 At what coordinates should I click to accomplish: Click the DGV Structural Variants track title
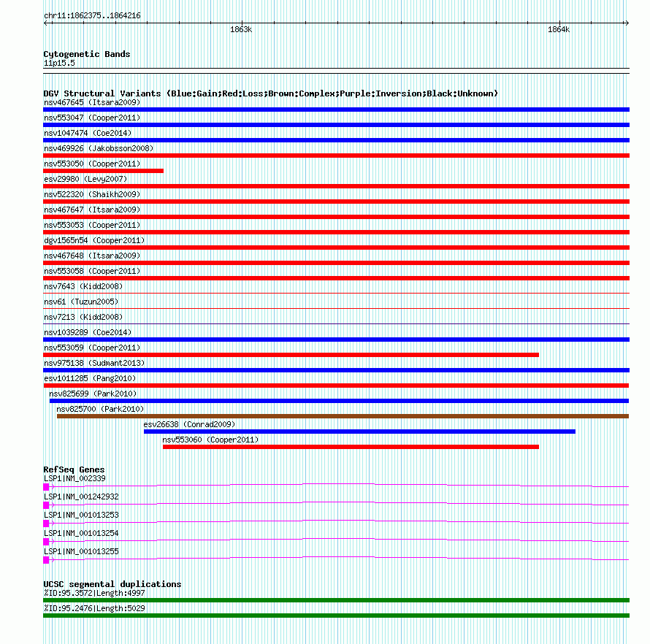(270, 93)
